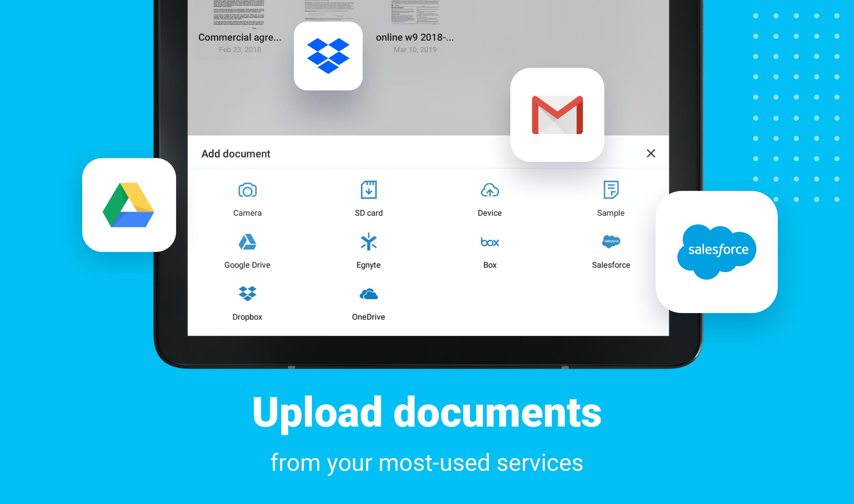Click Device to upload a document
854x504 pixels.
tap(489, 198)
